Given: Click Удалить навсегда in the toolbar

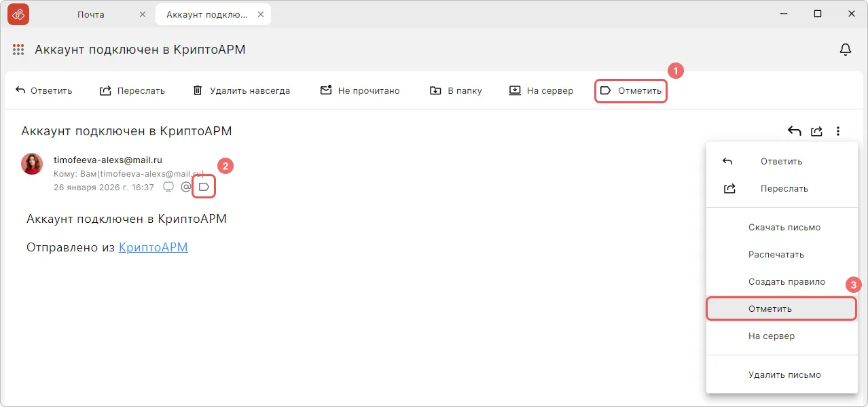Looking at the screenshot, I should coord(242,90).
